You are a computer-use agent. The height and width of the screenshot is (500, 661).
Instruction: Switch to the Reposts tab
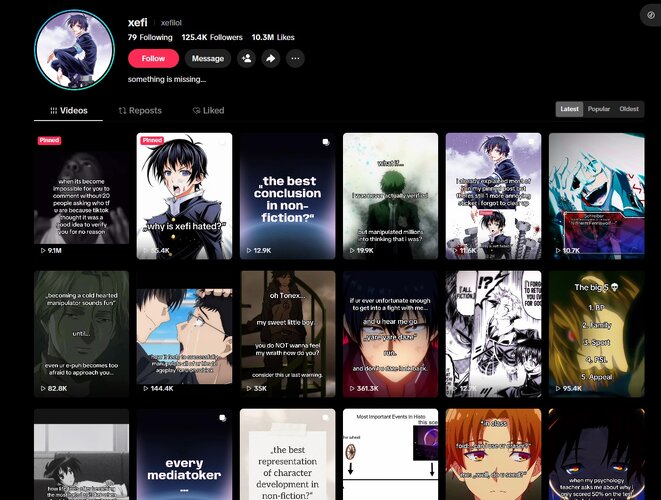coord(140,110)
